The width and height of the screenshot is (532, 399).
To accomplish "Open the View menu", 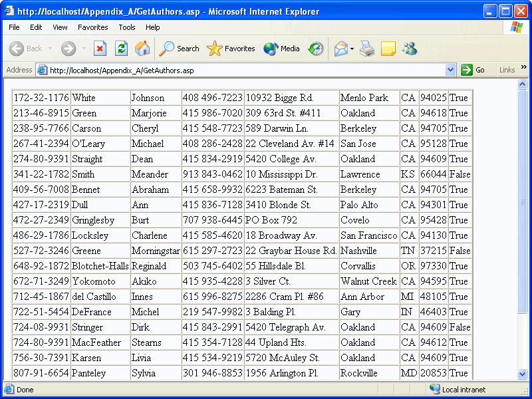I will (60, 27).
